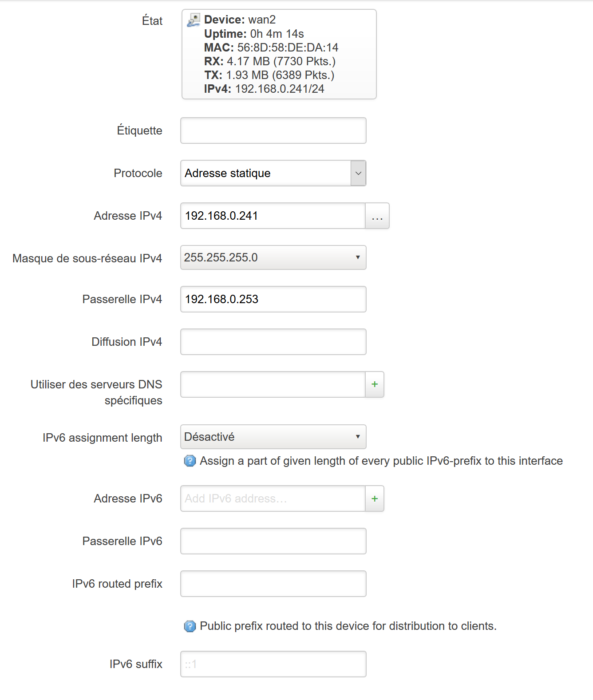
Task: Click the network device icon beside Device: wan2
Action: [193, 20]
